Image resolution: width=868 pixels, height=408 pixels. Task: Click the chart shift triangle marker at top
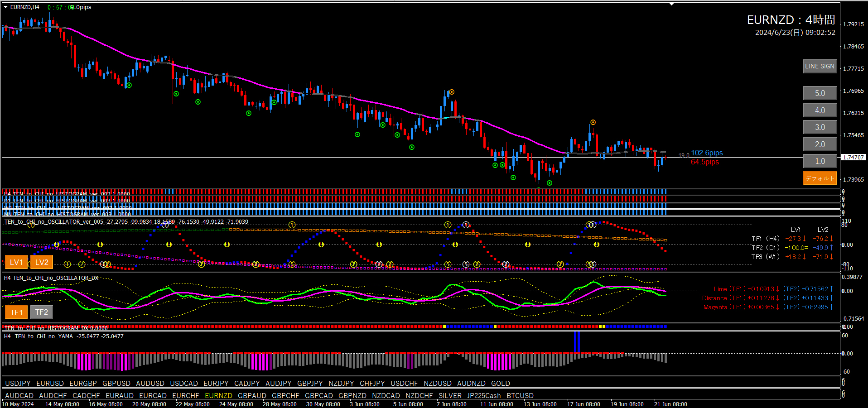tap(672, 4)
